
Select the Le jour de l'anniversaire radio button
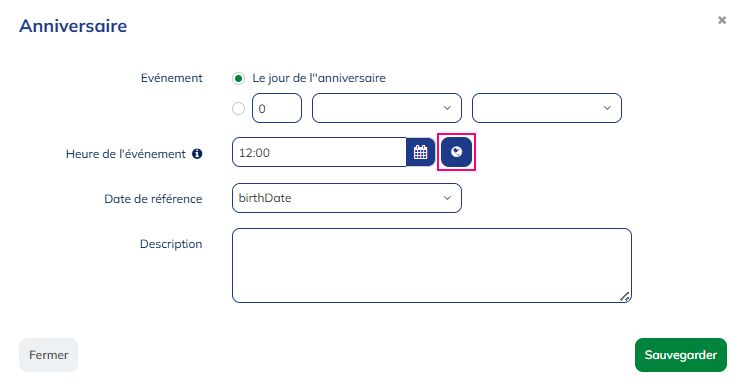point(239,78)
